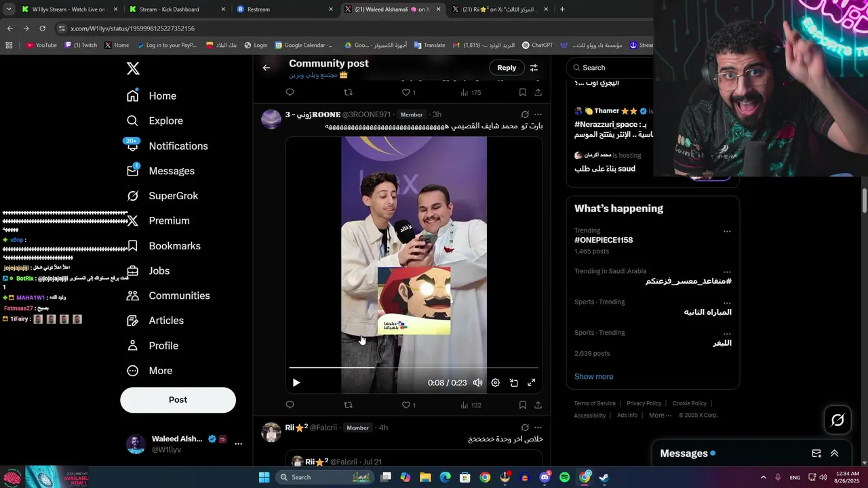Screen dimensions: 868x488
Task: Compose new message in Messages drawer
Action: pos(816,453)
